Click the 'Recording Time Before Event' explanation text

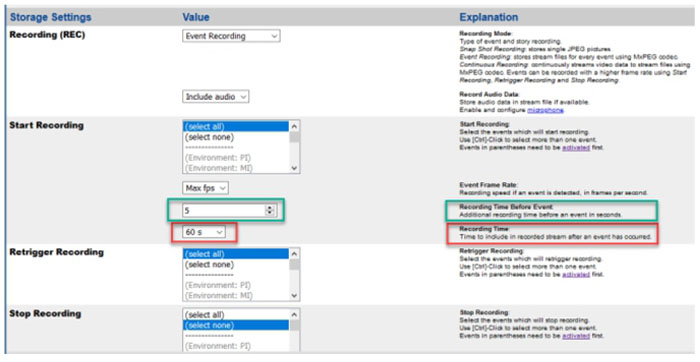(x=506, y=207)
